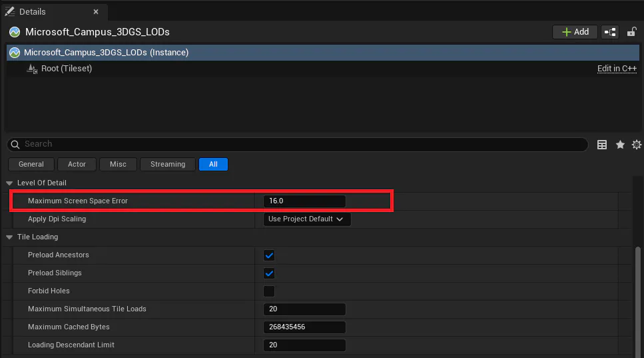Viewport: 644px width, 358px height.
Task: Click the Root tileset component icon
Action: click(x=32, y=69)
